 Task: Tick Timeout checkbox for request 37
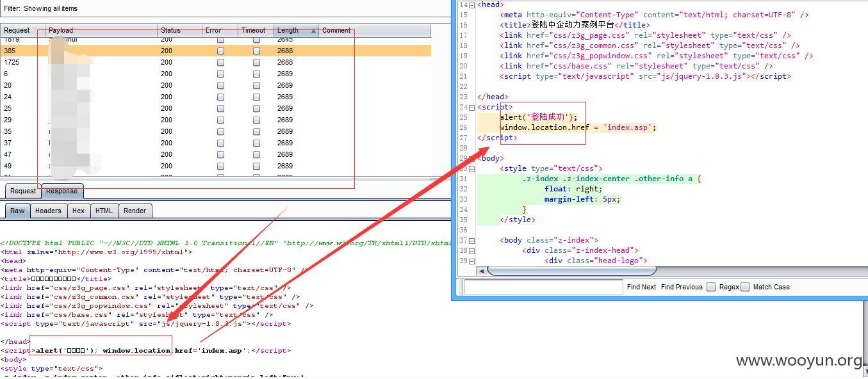[256, 143]
